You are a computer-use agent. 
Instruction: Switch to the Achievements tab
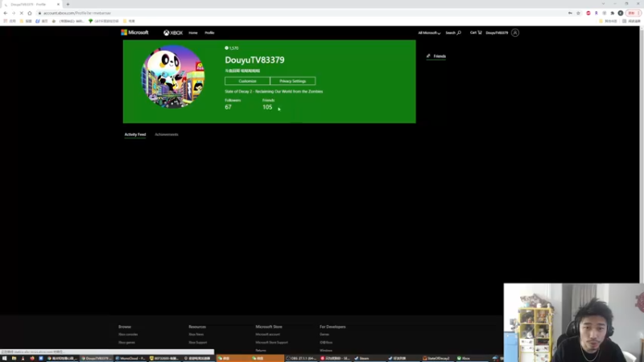point(167,134)
